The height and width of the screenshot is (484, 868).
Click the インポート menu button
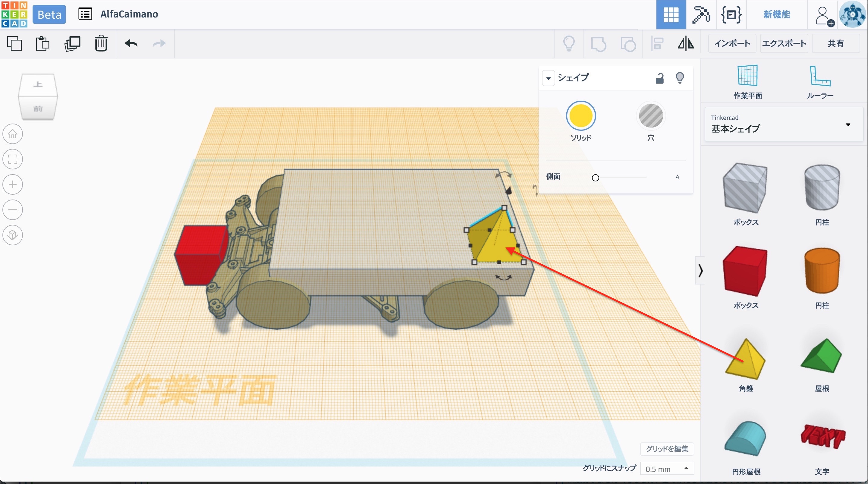732,43
